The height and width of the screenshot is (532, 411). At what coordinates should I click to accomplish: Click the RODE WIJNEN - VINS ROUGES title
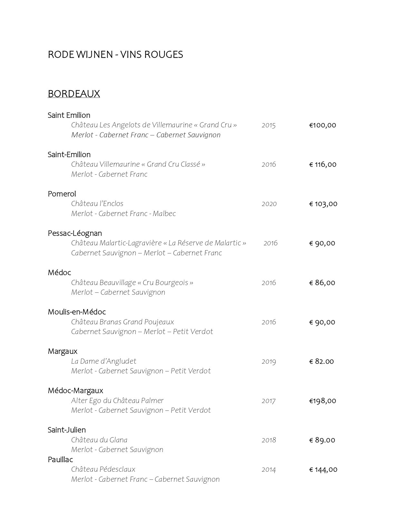coord(115,54)
